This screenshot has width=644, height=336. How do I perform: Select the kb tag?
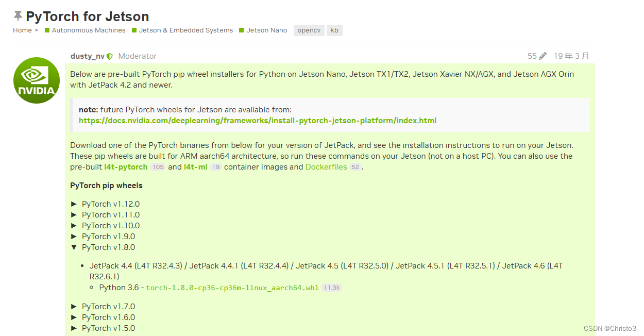334,30
